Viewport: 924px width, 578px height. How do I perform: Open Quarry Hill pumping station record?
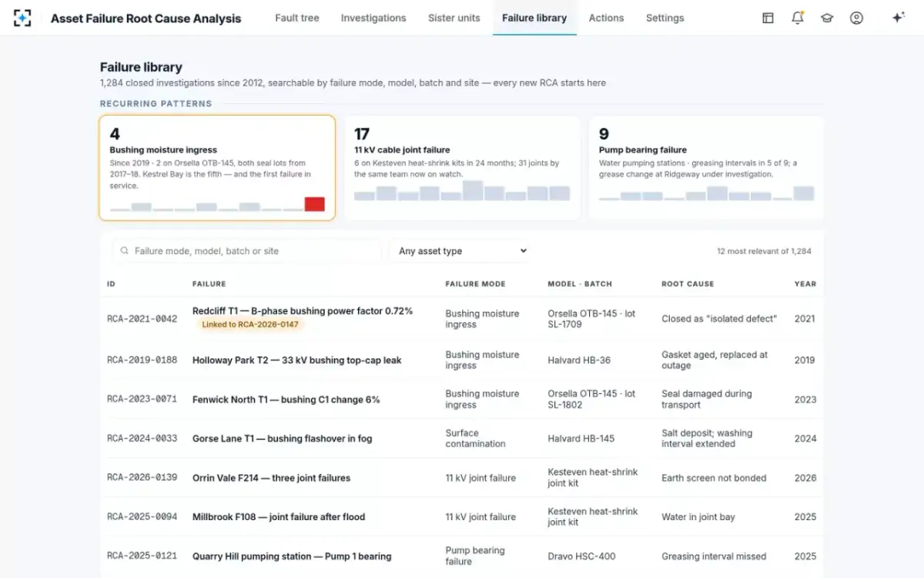(292, 556)
